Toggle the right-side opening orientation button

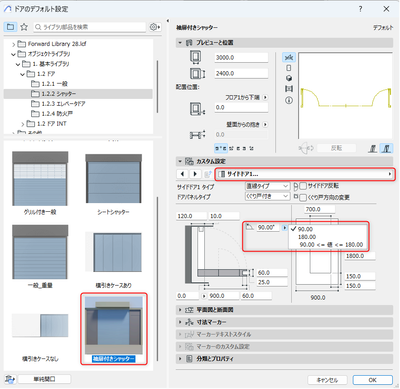coord(386,148)
